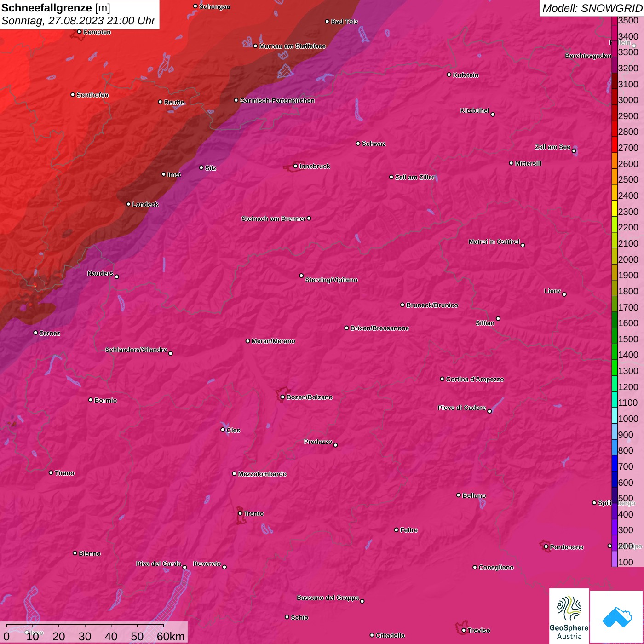Select the Landeck location marker dot
Viewport: 644px width, 644px height.
pyautogui.click(x=128, y=204)
